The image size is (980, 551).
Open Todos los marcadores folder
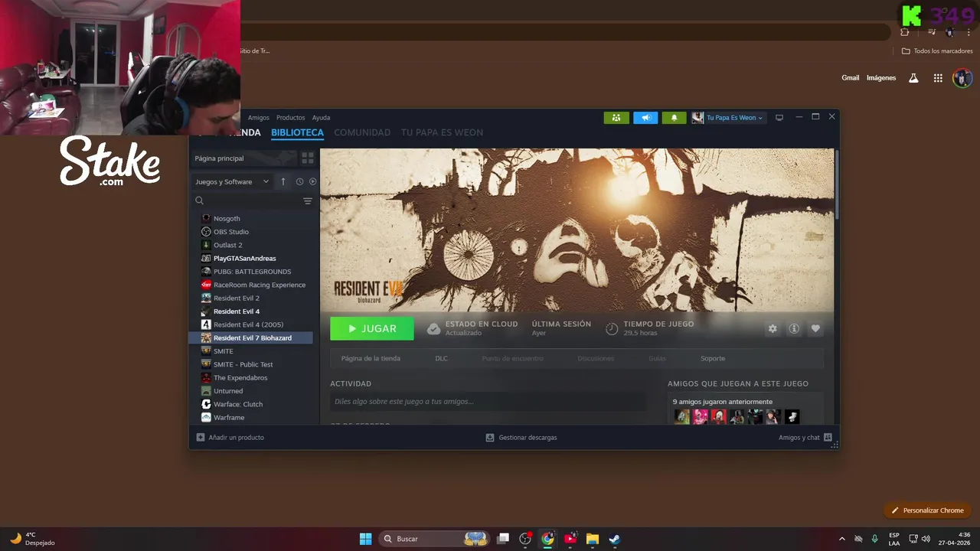[x=937, y=51]
